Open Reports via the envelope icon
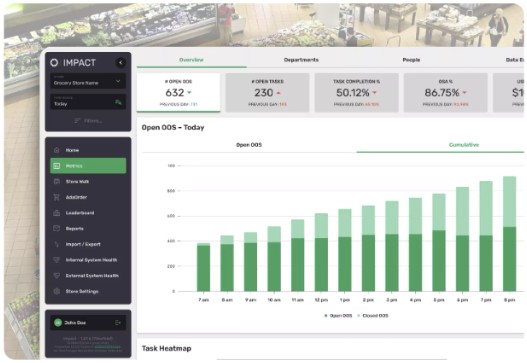527x363 pixels. click(x=56, y=229)
